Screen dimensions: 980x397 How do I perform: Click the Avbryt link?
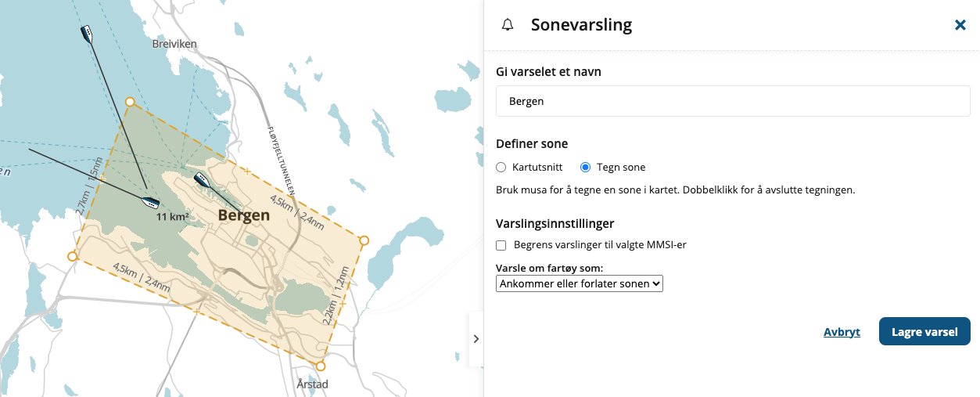pos(842,332)
